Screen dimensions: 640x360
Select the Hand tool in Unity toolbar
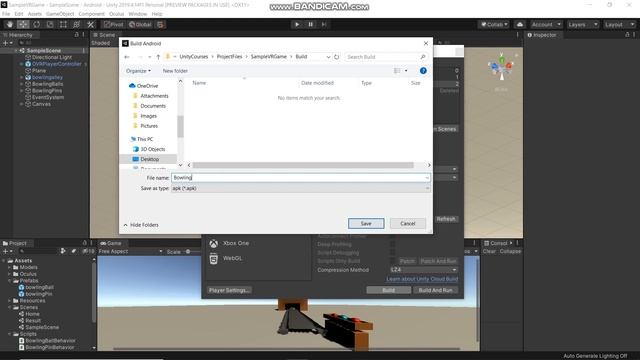pyautogui.click(x=10, y=24)
